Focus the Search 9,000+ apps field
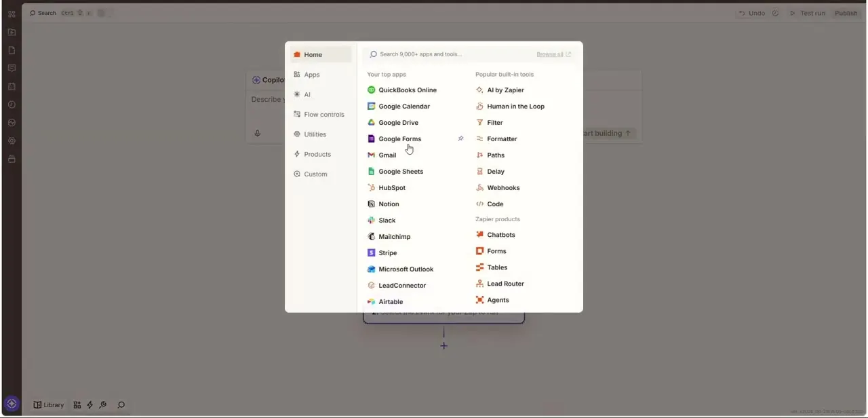Image resolution: width=868 pixels, height=418 pixels. [x=449, y=54]
